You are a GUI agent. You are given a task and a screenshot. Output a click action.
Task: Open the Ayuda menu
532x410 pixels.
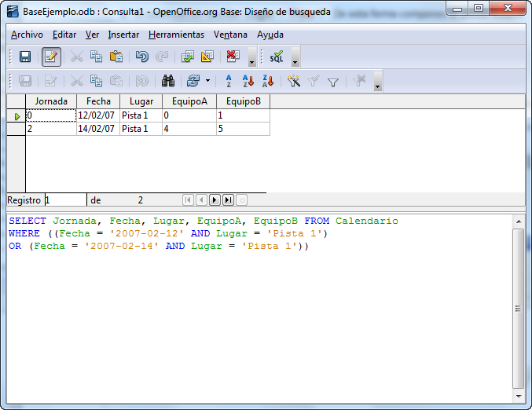click(x=270, y=35)
